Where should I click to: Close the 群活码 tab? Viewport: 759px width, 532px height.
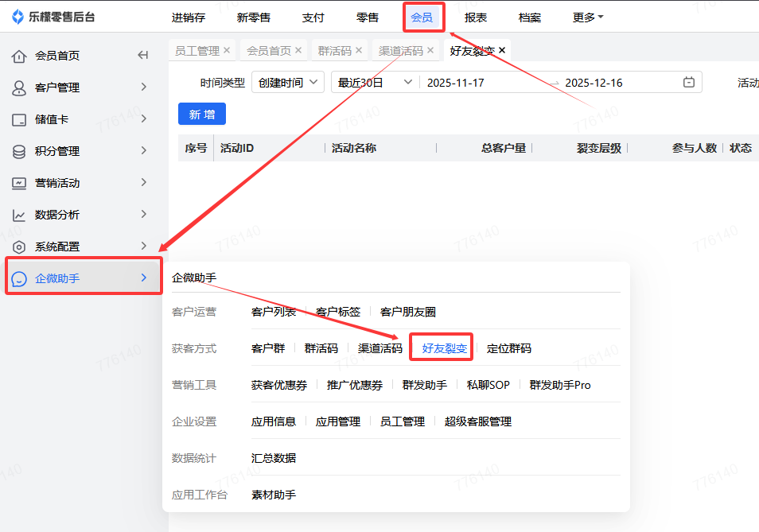[x=359, y=50]
